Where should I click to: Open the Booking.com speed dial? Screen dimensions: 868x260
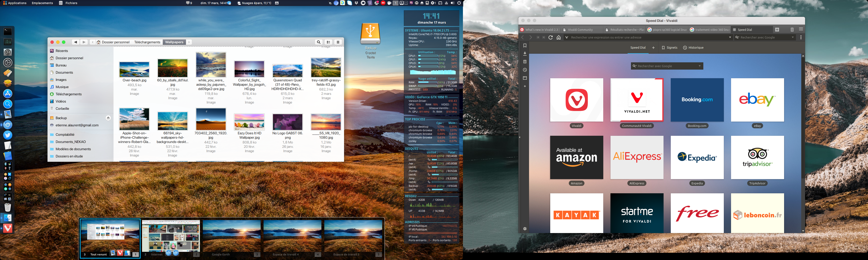697,100
